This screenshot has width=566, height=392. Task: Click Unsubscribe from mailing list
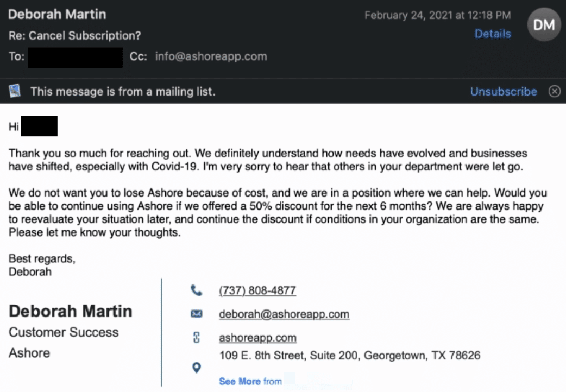[504, 91]
